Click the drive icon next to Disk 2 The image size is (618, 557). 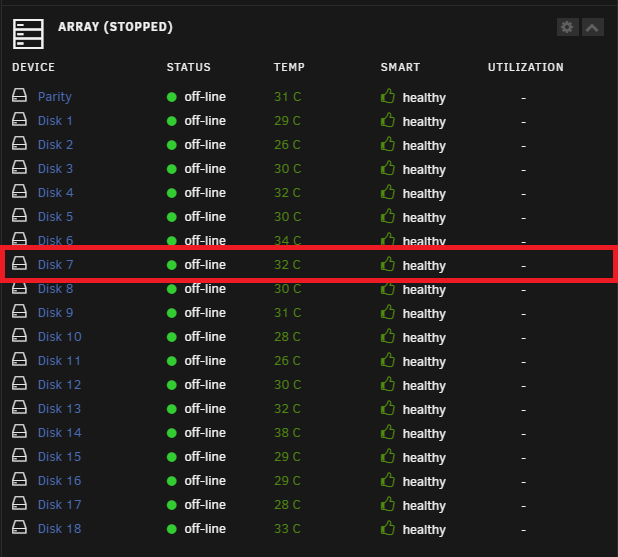click(19, 143)
